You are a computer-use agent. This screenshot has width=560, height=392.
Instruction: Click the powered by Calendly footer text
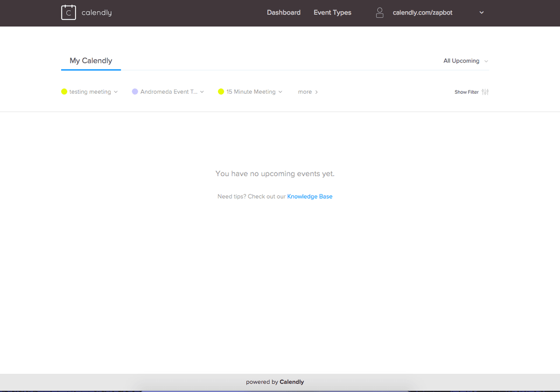[275, 382]
